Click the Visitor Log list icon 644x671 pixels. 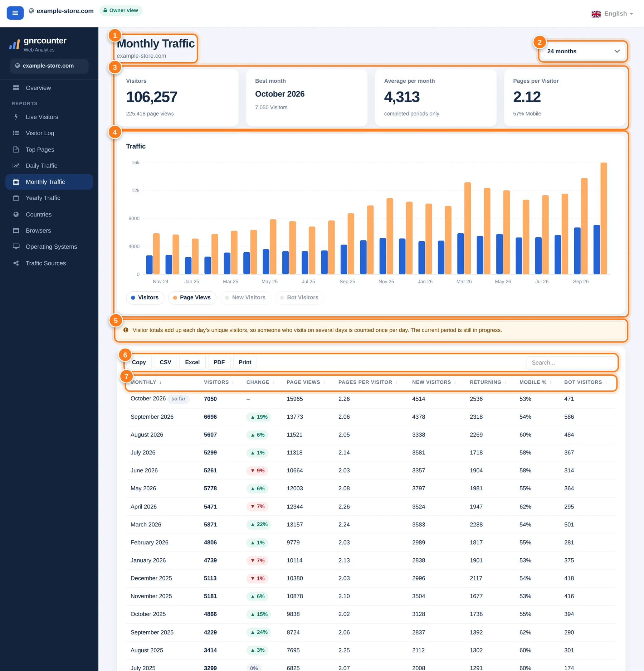(x=16, y=133)
